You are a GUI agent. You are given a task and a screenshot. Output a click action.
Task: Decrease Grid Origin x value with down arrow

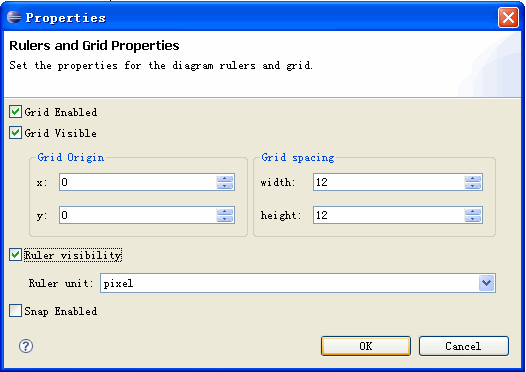(x=224, y=185)
